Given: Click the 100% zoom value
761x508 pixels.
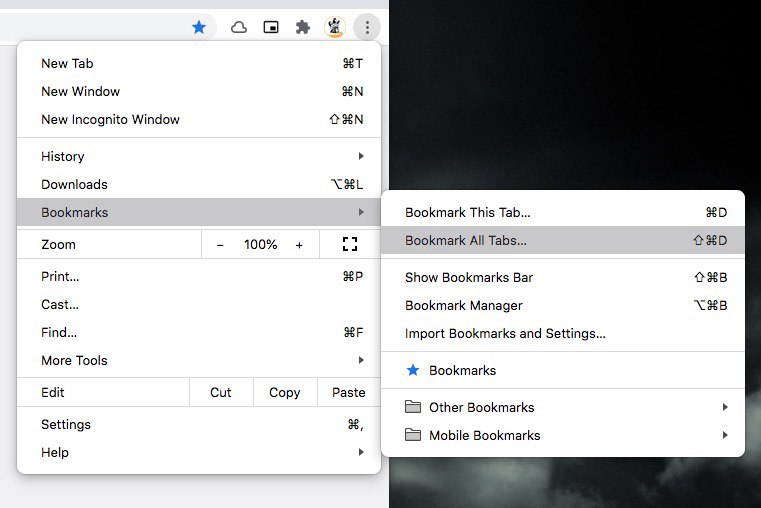Looking at the screenshot, I should click(x=261, y=245).
